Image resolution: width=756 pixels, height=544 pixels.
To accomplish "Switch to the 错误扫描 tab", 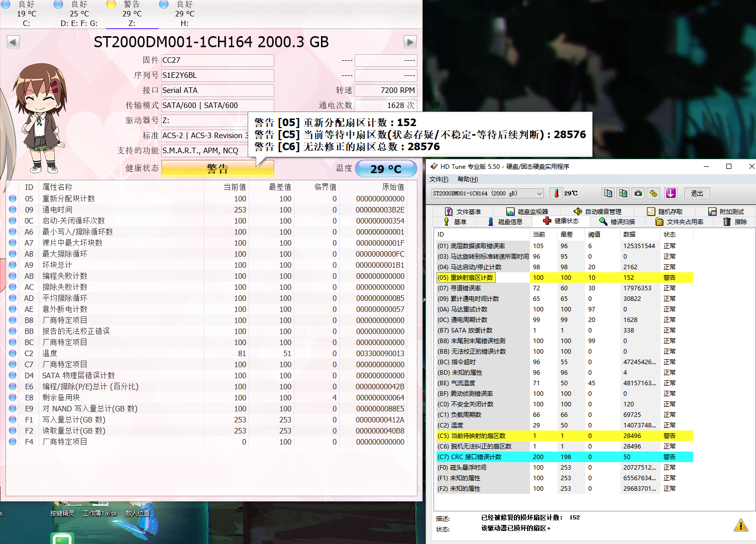I will point(617,222).
